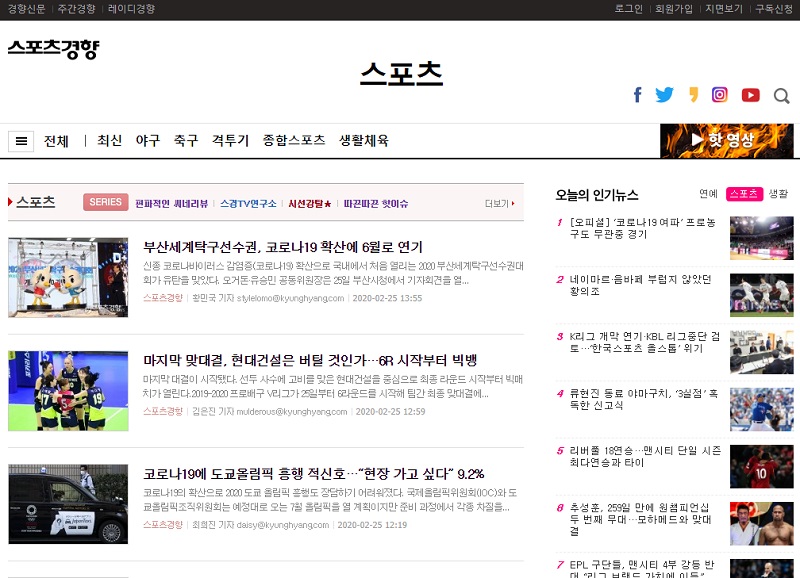Open the 주간경향 top link
800x578 pixels.
77,9
